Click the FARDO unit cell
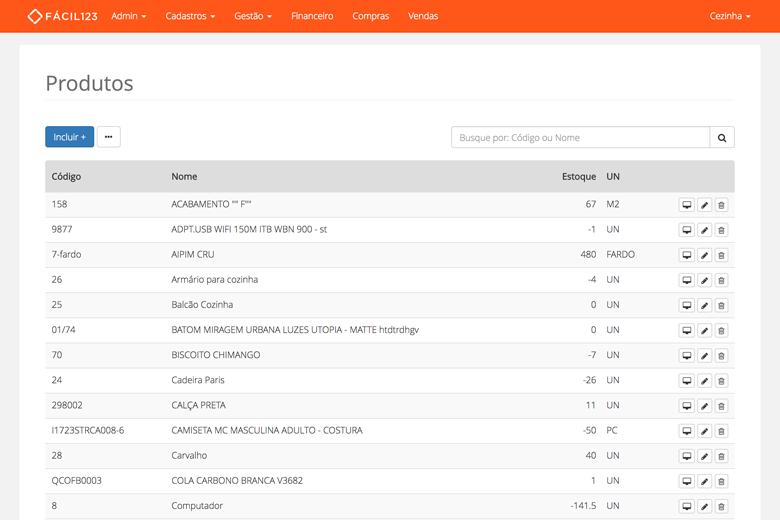The height and width of the screenshot is (520, 780). coord(620,254)
